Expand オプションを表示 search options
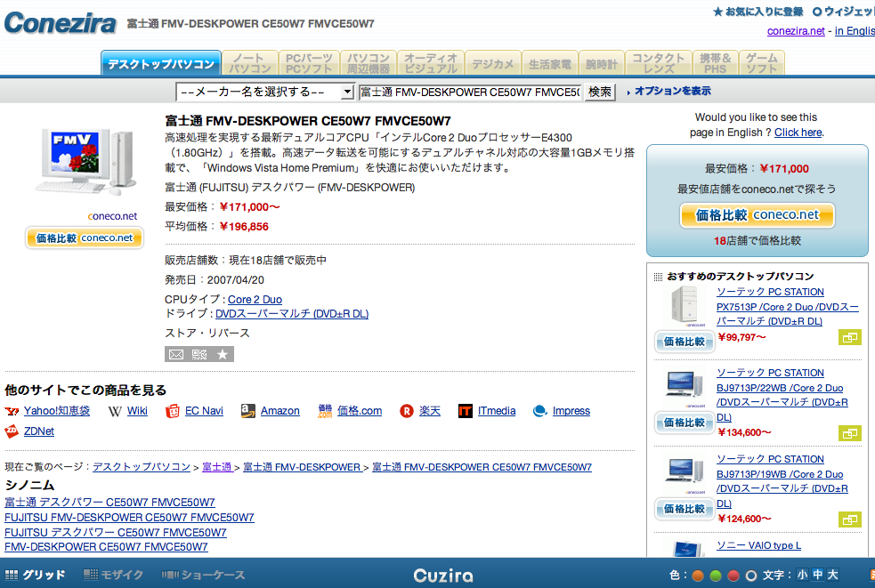875x588 pixels. pos(672,92)
